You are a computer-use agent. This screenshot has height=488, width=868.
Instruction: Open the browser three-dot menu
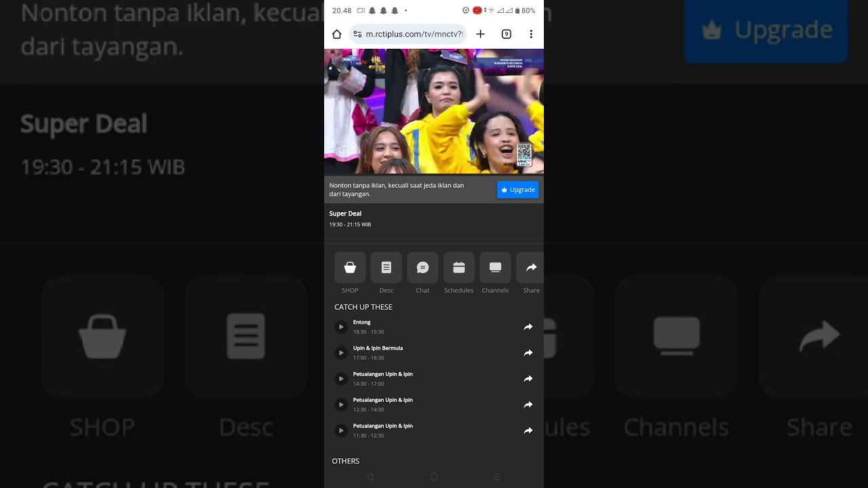click(531, 34)
